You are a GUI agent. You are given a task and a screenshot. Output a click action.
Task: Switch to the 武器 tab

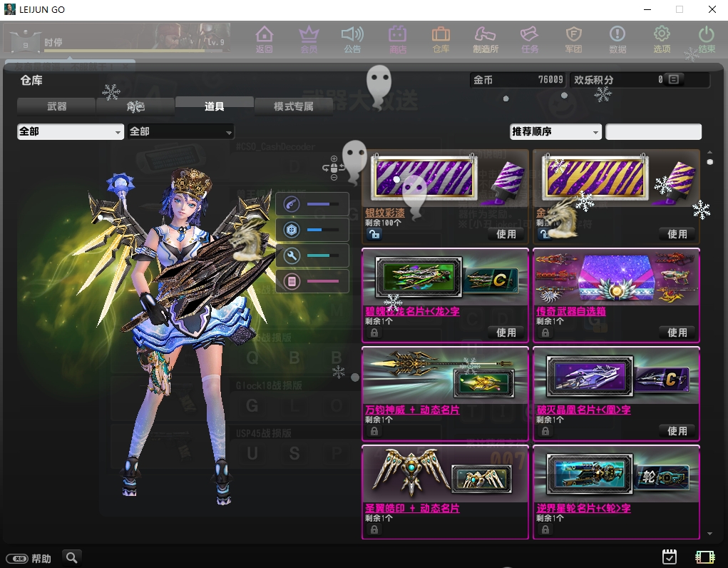point(56,106)
